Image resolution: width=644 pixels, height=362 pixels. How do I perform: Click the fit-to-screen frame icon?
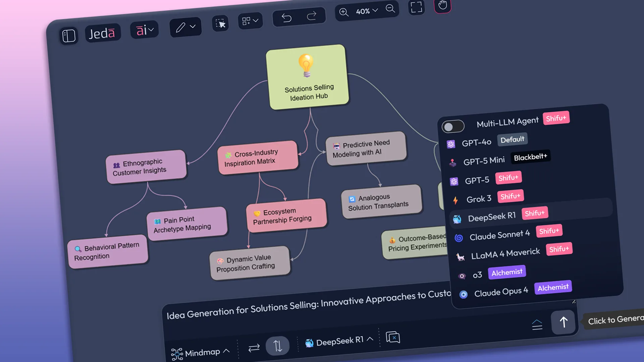(x=416, y=7)
